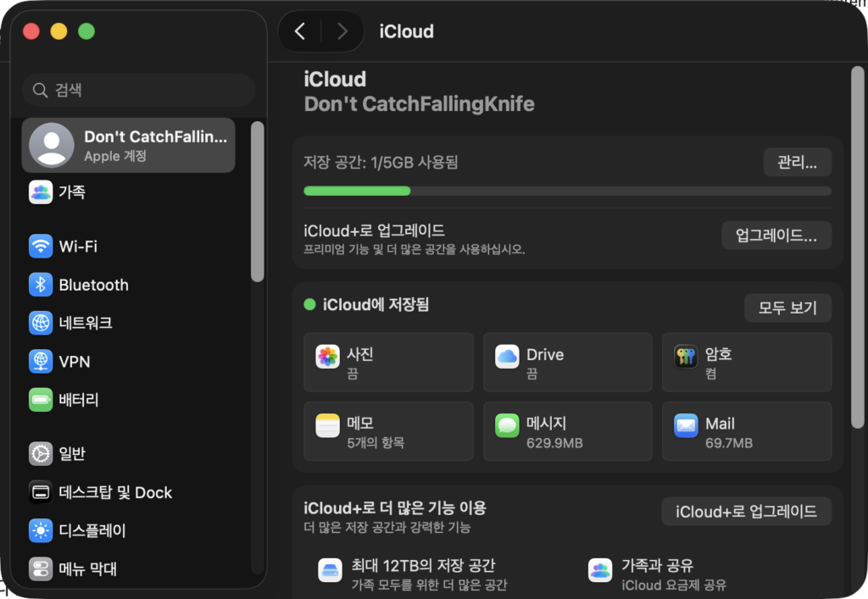Click the Mail envelope icon

click(x=686, y=425)
